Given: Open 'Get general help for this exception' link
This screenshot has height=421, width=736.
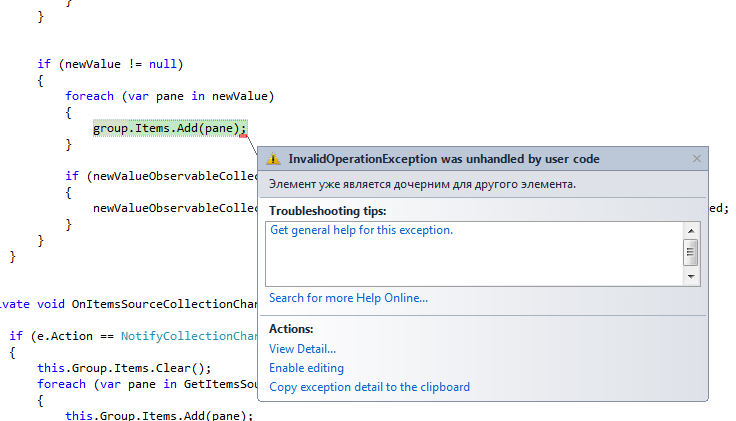Looking at the screenshot, I should pos(361,230).
